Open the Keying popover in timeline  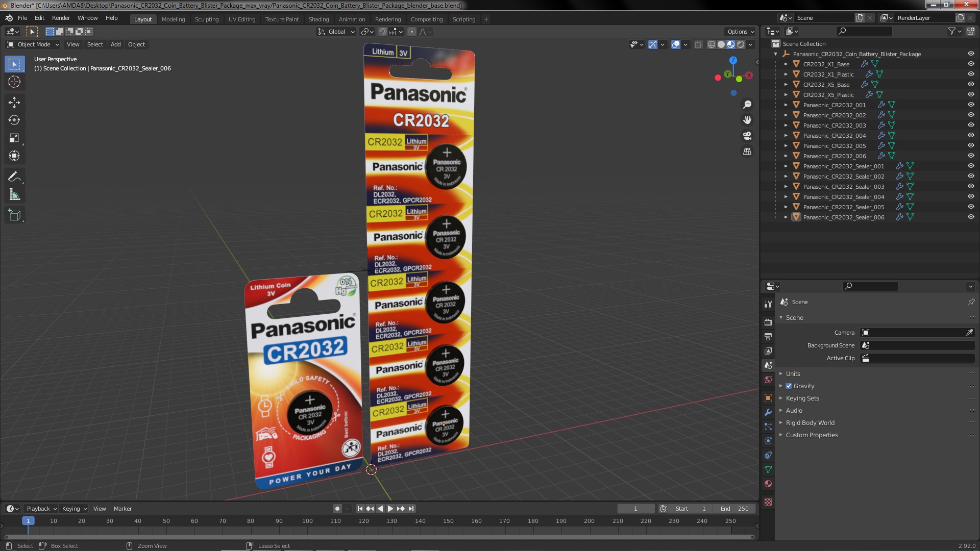pyautogui.click(x=75, y=509)
